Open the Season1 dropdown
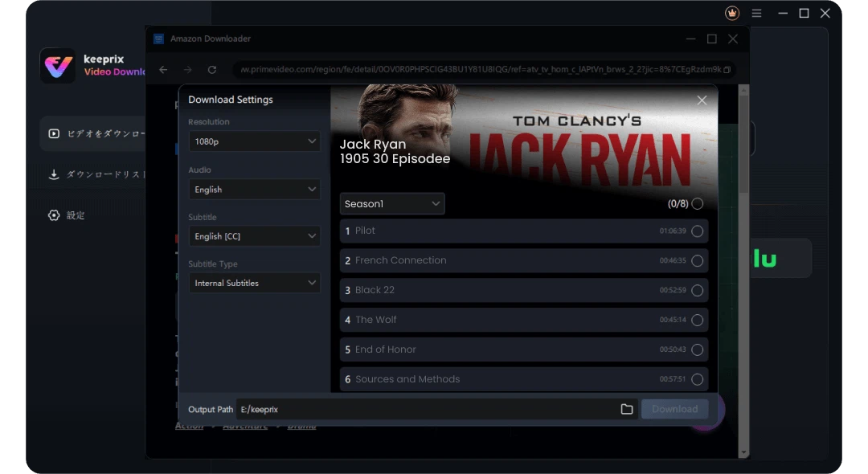The width and height of the screenshot is (868, 474). point(392,204)
